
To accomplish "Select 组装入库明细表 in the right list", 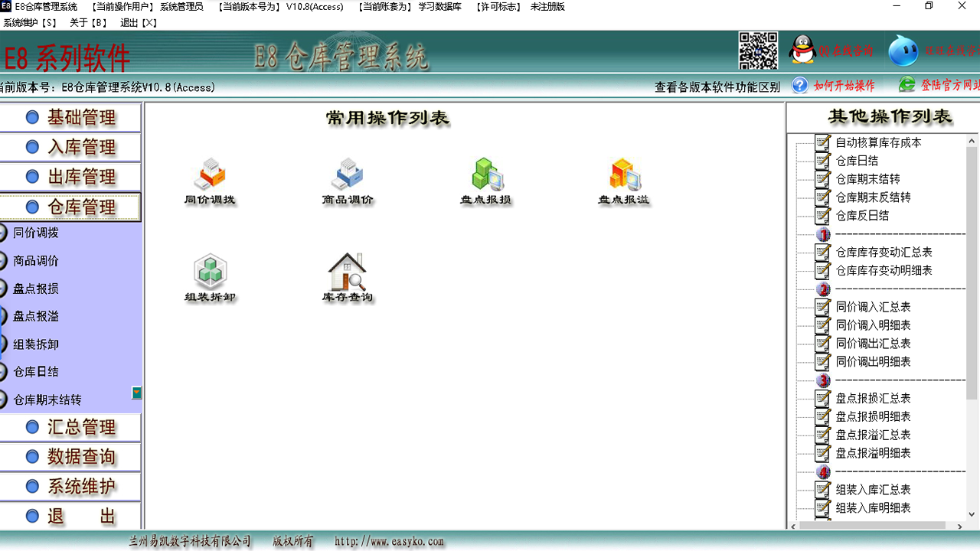I will click(873, 508).
